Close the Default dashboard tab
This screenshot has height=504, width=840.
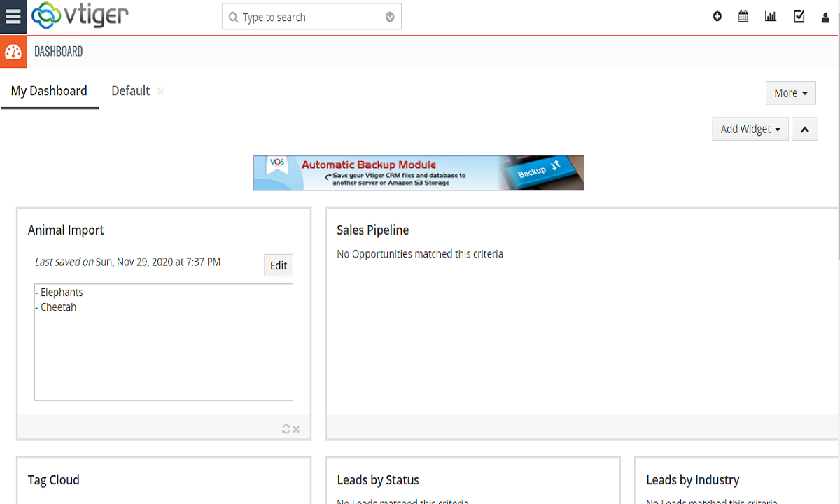click(160, 92)
